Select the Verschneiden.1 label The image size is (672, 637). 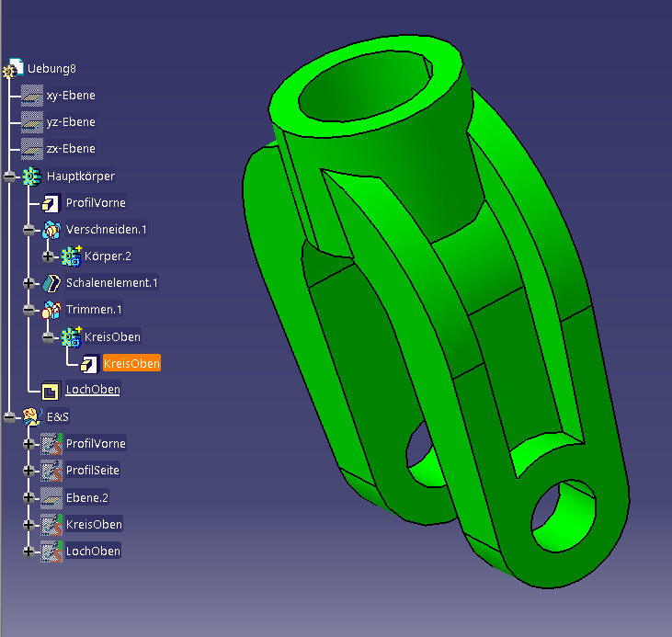(107, 230)
